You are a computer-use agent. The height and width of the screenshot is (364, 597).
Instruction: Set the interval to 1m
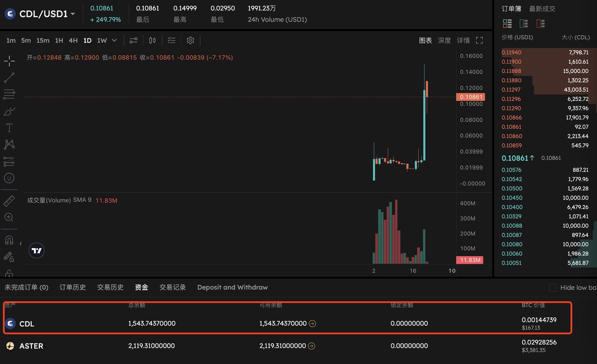coord(11,40)
